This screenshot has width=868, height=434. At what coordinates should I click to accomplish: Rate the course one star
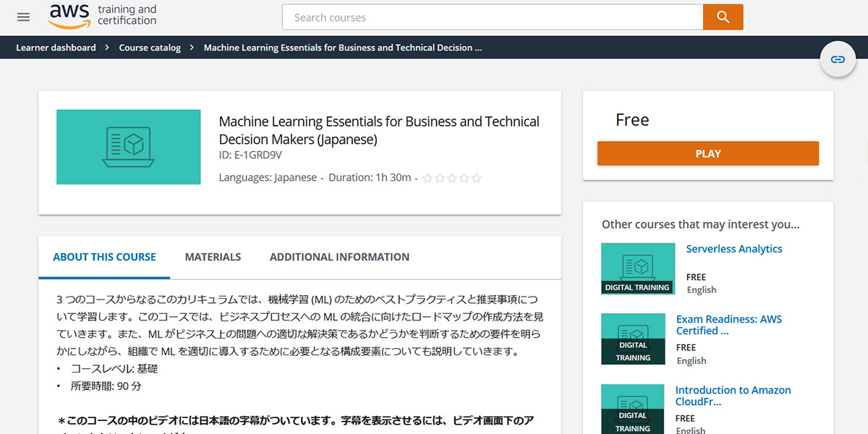[x=427, y=178]
